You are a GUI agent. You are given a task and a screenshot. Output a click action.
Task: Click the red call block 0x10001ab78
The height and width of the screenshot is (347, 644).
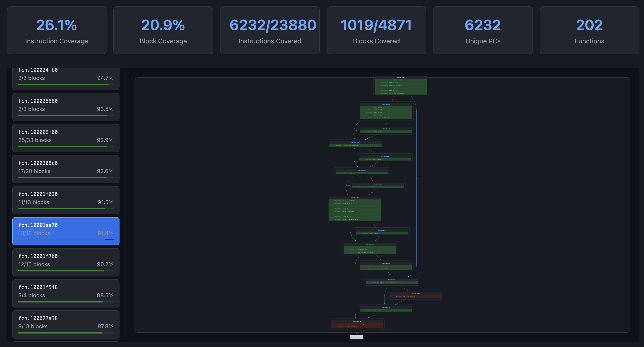coord(357,324)
